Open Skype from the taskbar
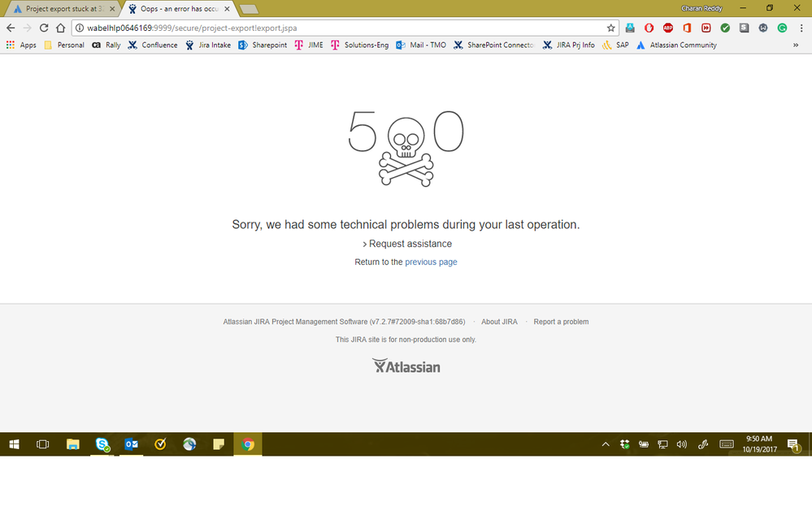The width and height of the screenshot is (812, 519). click(x=102, y=444)
